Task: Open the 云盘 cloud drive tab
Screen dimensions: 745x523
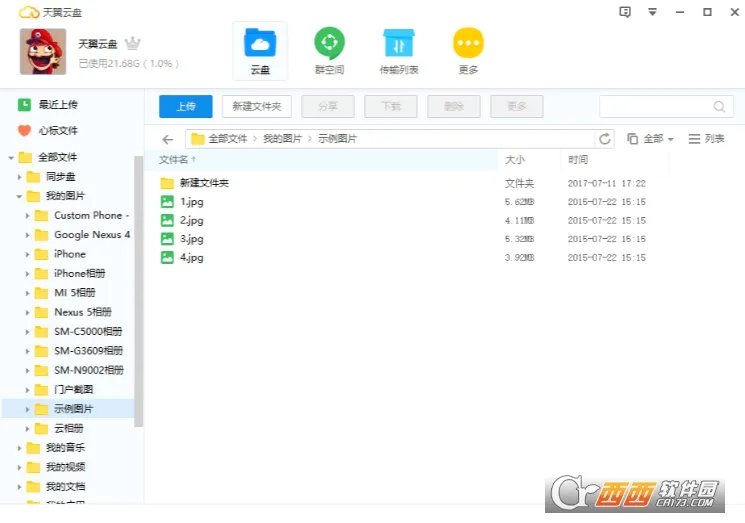Action: [260, 51]
